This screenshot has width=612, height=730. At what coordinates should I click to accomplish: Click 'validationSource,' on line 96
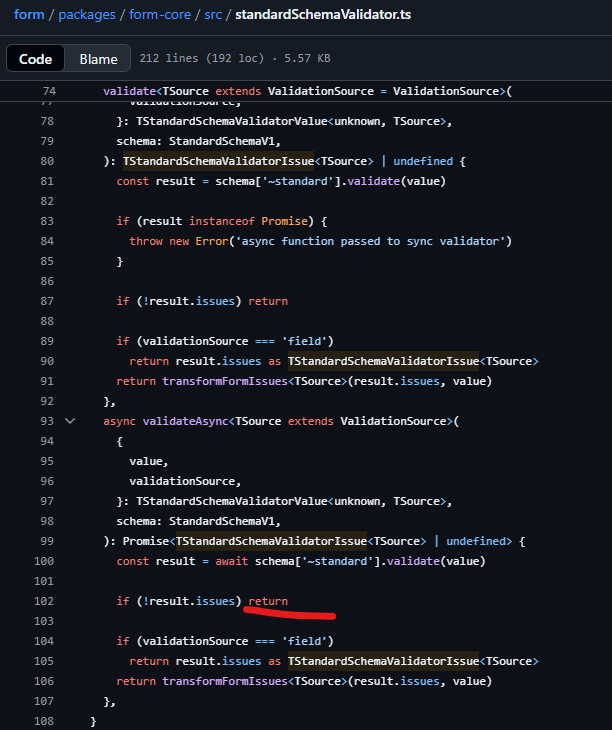pos(185,481)
